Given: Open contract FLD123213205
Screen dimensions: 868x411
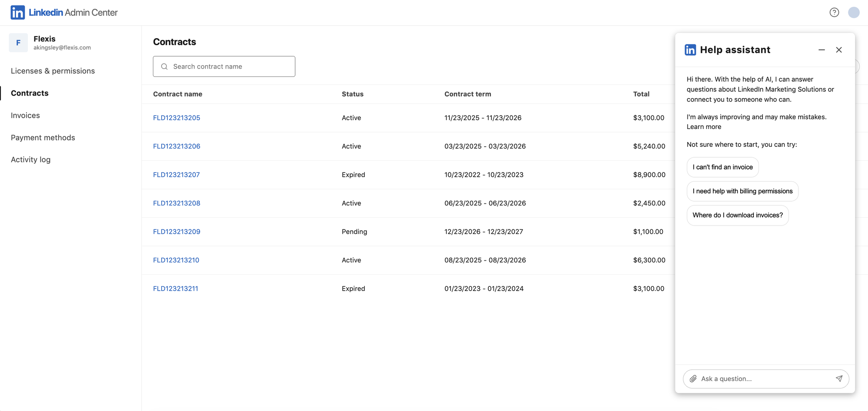Looking at the screenshot, I should (176, 118).
